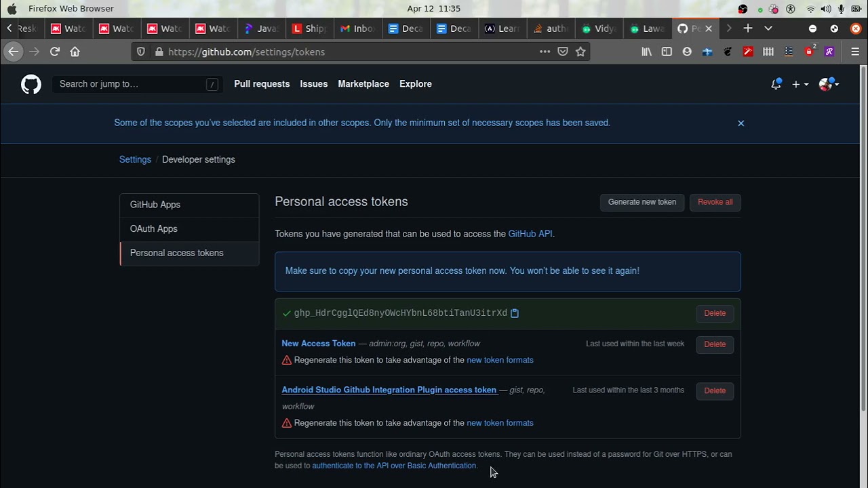This screenshot has width=868, height=488.
Task: Delete the newly generated ghp token
Action: click(x=715, y=313)
